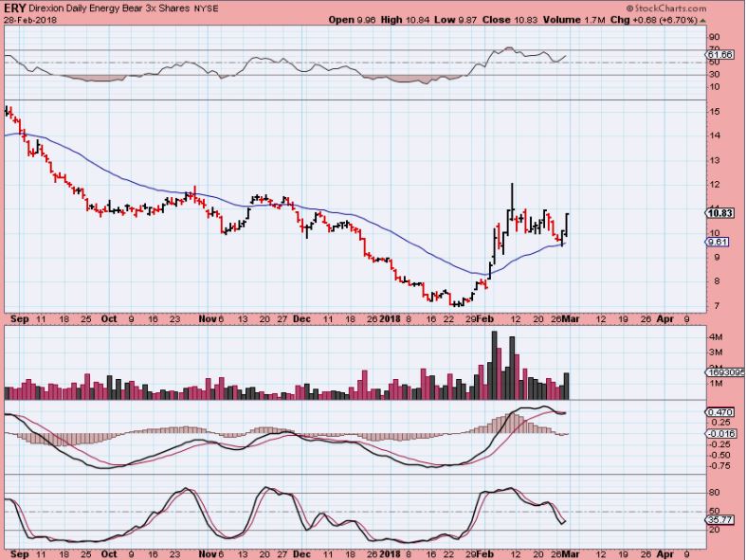Click the 4M label on the volume axis
This screenshot has height=560, width=746.
(x=716, y=337)
